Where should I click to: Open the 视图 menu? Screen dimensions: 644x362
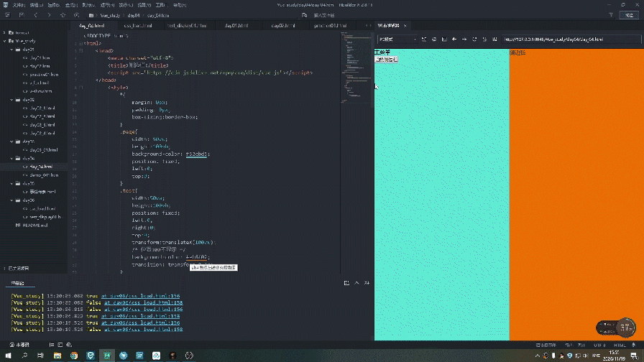[144, 5]
